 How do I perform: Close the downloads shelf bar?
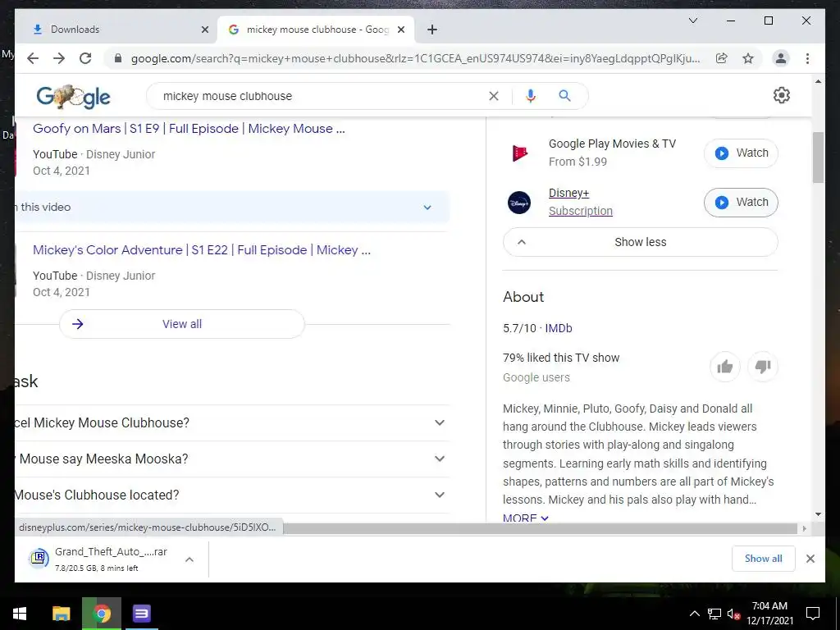(x=810, y=559)
